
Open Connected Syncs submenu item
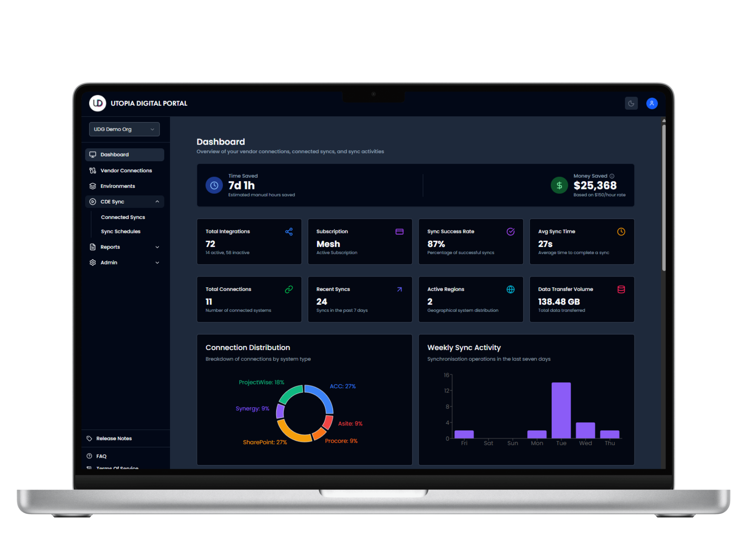tap(123, 217)
